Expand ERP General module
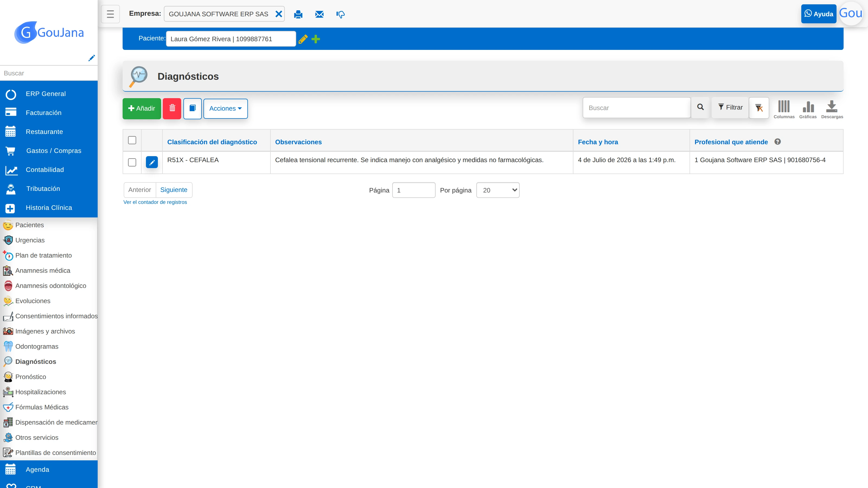This screenshot has height=488, width=868. (49, 94)
